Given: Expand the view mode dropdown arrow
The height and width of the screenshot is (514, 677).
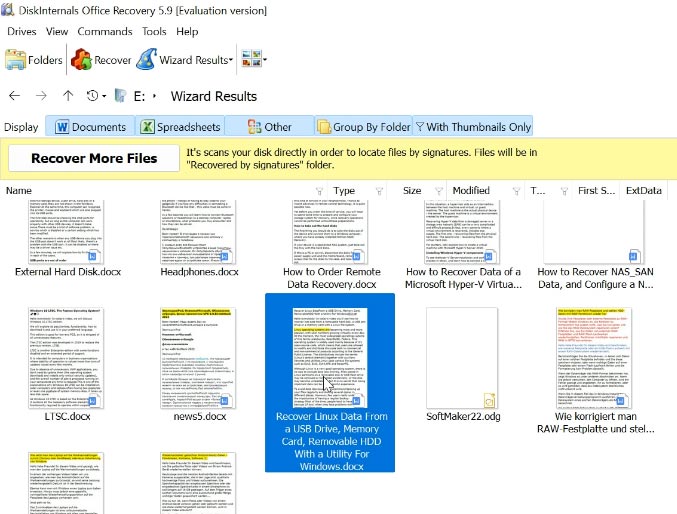Looking at the screenshot, I should click(265, 60).
